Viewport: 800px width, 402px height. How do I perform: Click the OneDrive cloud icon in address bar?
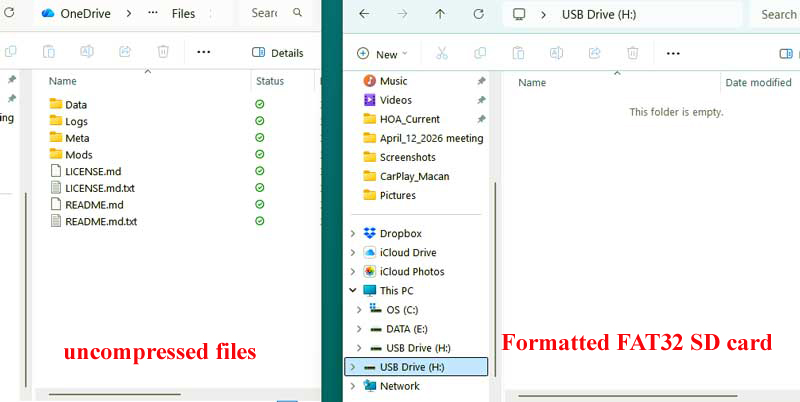(49, 14)
